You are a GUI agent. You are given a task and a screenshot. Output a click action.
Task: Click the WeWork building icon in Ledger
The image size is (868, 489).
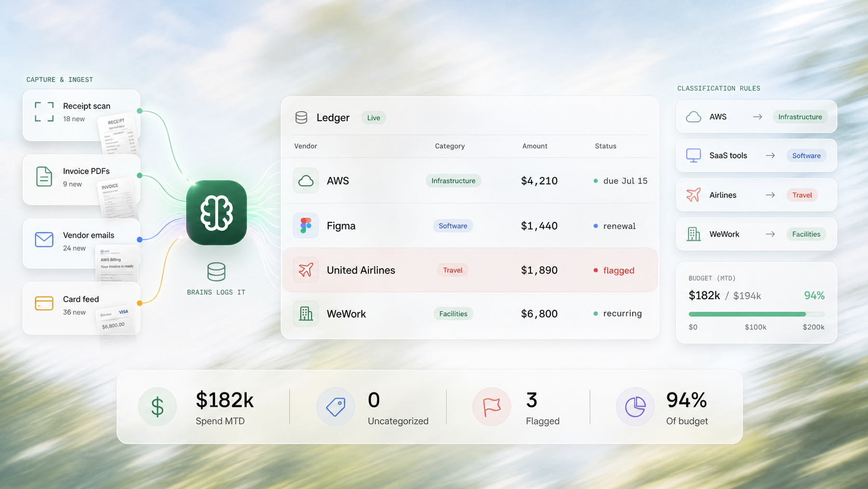(306, 314)
